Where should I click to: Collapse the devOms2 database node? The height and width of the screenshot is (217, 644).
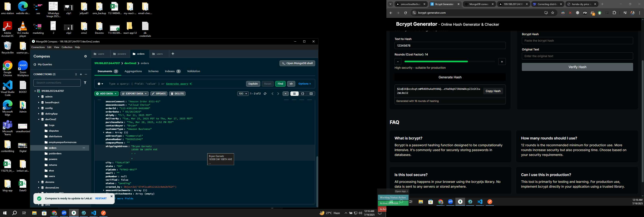pos(38,119)
